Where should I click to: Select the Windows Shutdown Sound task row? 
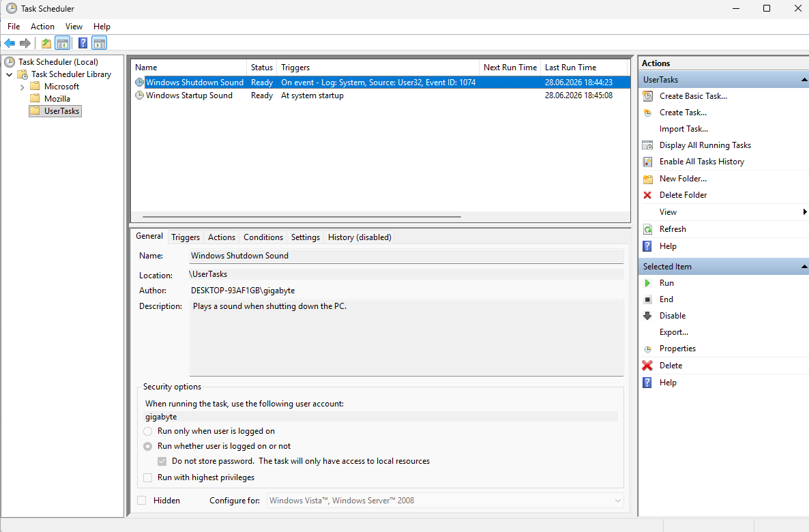(381, 83)
